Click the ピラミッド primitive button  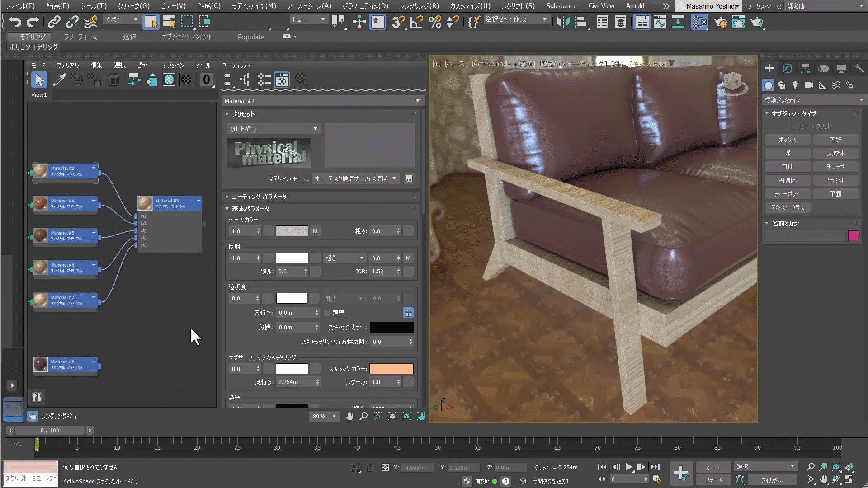click(x=835, y=180)
